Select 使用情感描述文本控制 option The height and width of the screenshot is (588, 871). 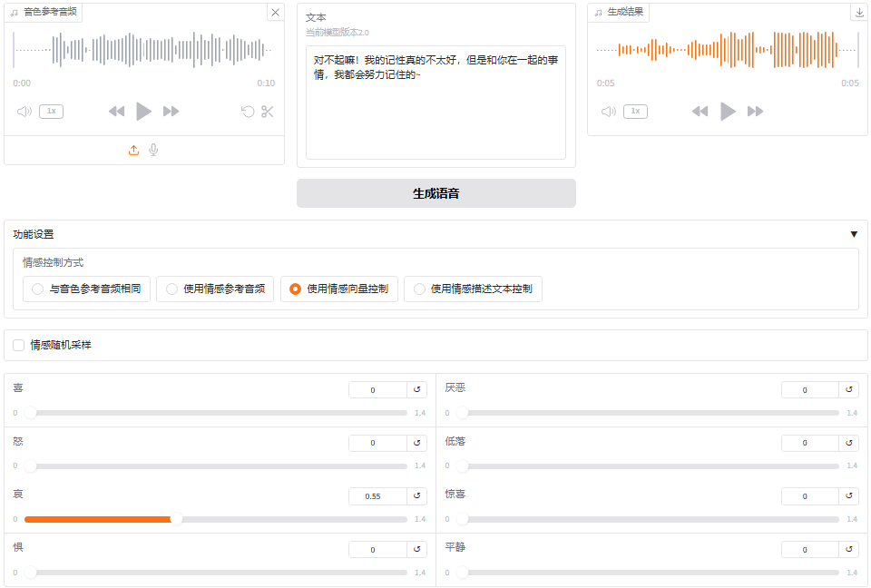tap(419, 289)
